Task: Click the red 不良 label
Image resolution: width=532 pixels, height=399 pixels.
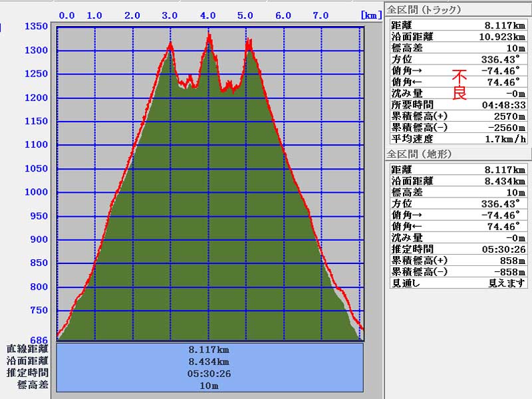Action: click(460, 84)
